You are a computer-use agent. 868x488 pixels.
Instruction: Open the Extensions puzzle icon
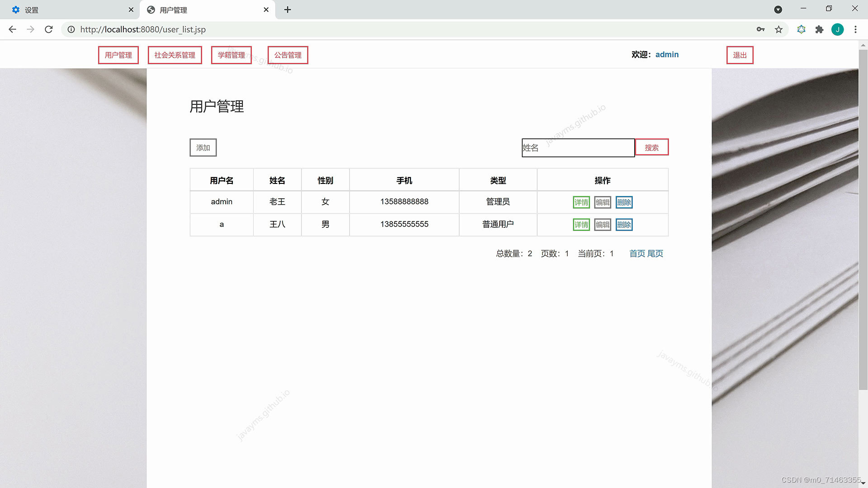coord(819,29)
